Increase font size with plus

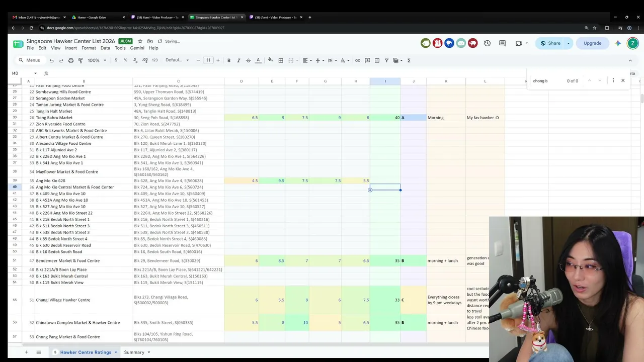point(218,60)
